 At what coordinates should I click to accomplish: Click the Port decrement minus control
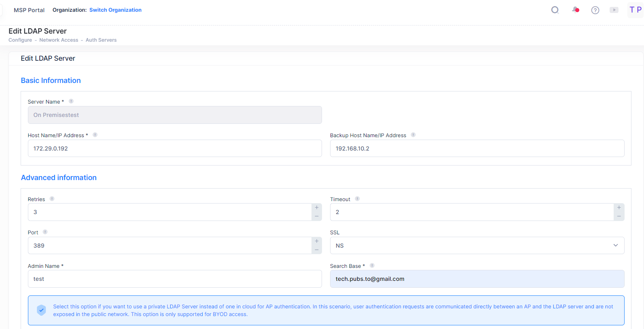tap(316, 250)
